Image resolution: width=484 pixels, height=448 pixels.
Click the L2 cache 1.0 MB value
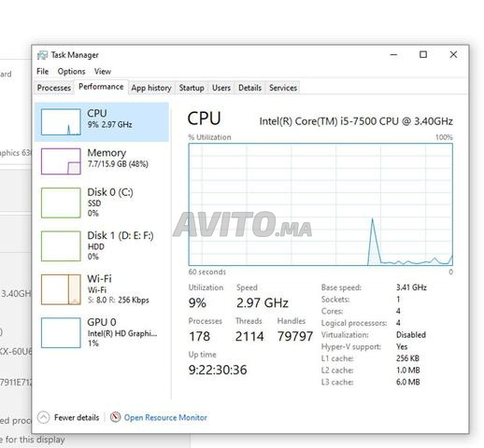coord(408,371)
